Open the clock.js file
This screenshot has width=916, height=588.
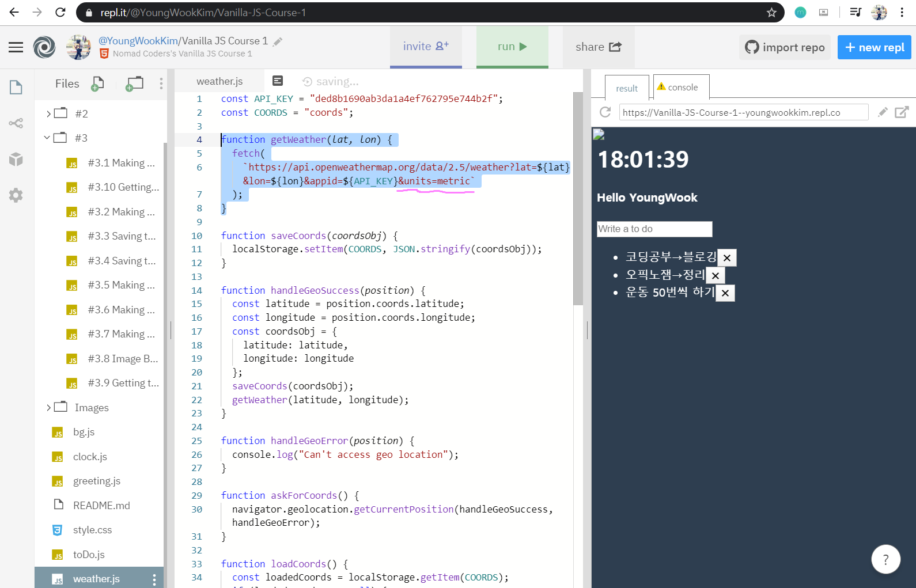80,457
